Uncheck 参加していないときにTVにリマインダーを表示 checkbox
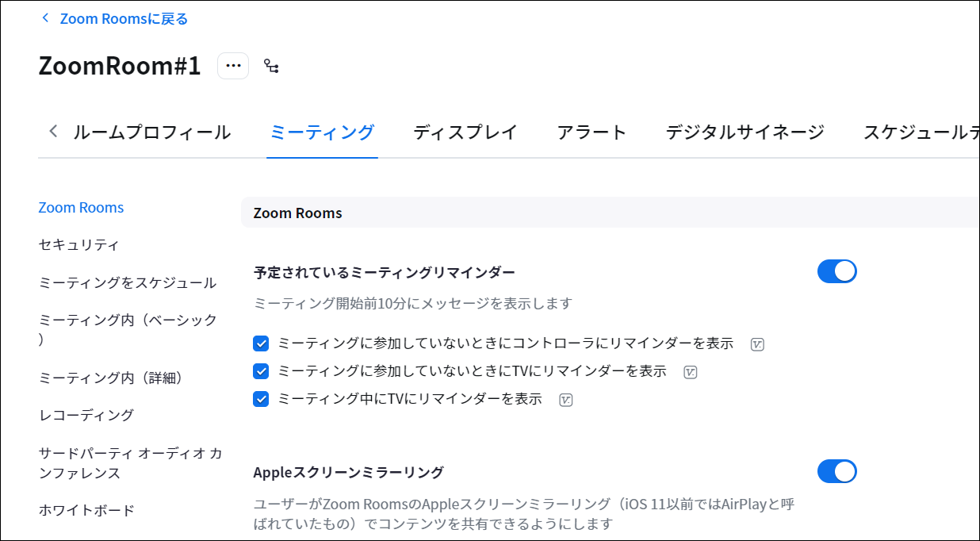Viewport: 980px width, 541px height. pyautogui.click(x=261, y=371)
